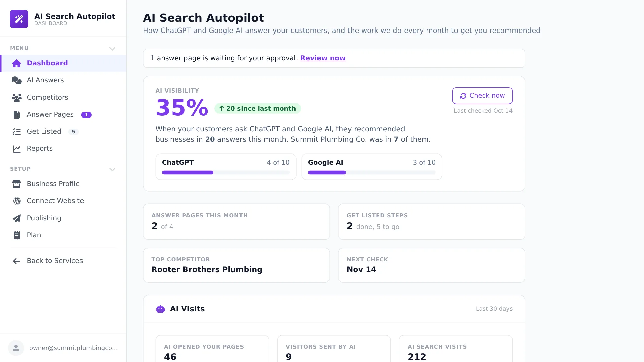Select the ChatGPT 4 of 10 card
Screen dimensions: 644x362
coord(226,167)
